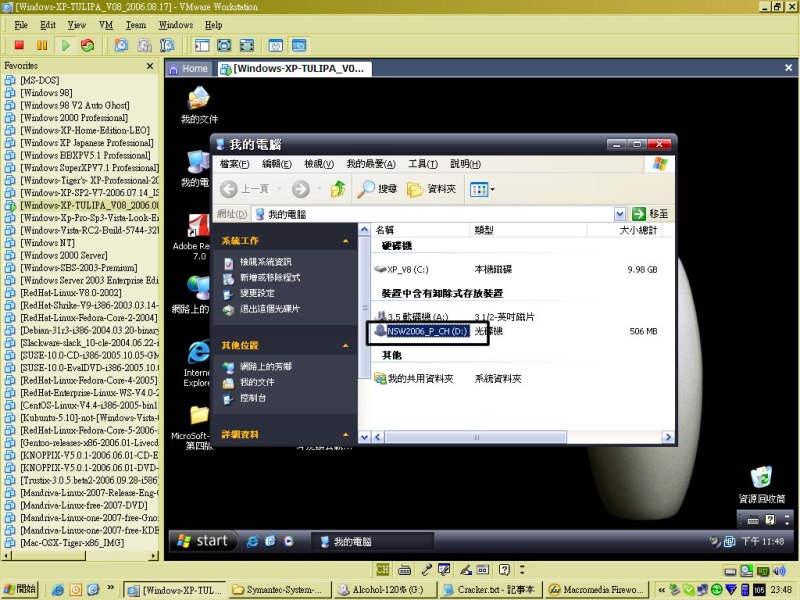The height and width of the screenshot is (600, 800).
Task: Select [MS-DOS] in Favorites
Action: [x=39, y=80]
